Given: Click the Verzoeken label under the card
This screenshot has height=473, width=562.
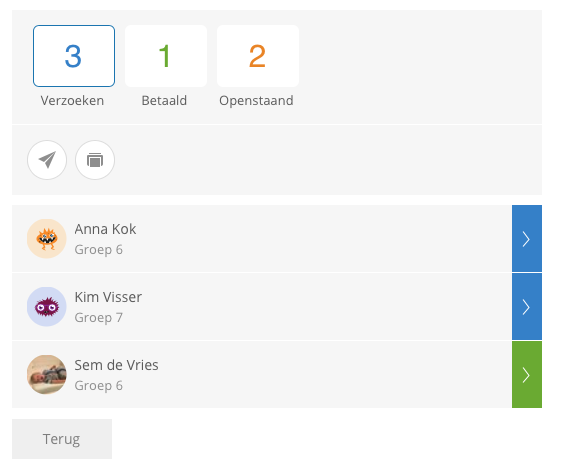Looking at the screenshot, I should point(72,101).
